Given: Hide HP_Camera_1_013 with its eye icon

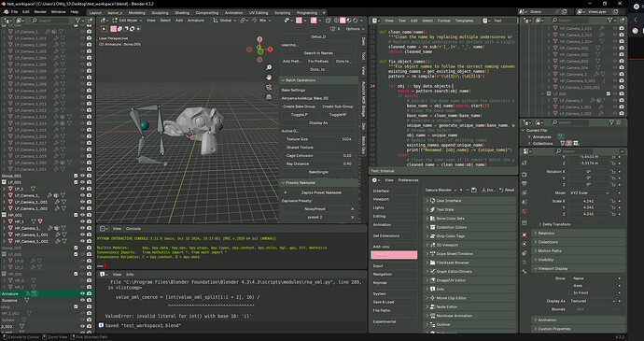Looking at the screenshot, I should point(615,35).
